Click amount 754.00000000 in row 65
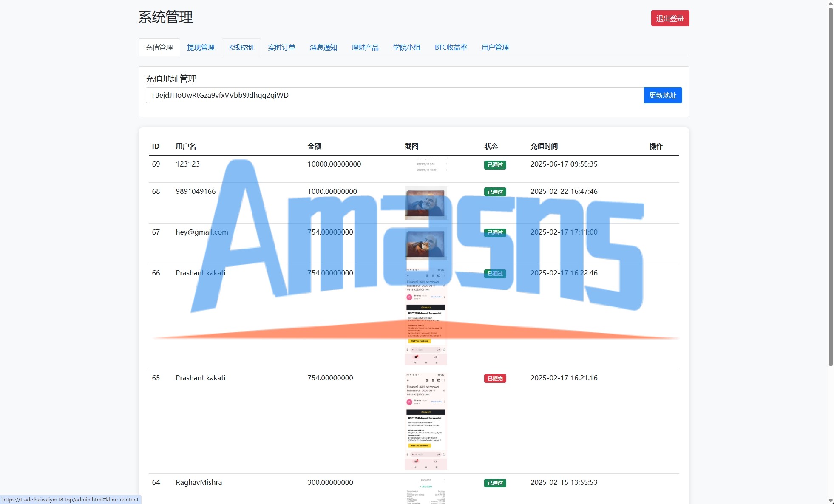This screenshot has width=834, height=504. (x=330, y=378)
